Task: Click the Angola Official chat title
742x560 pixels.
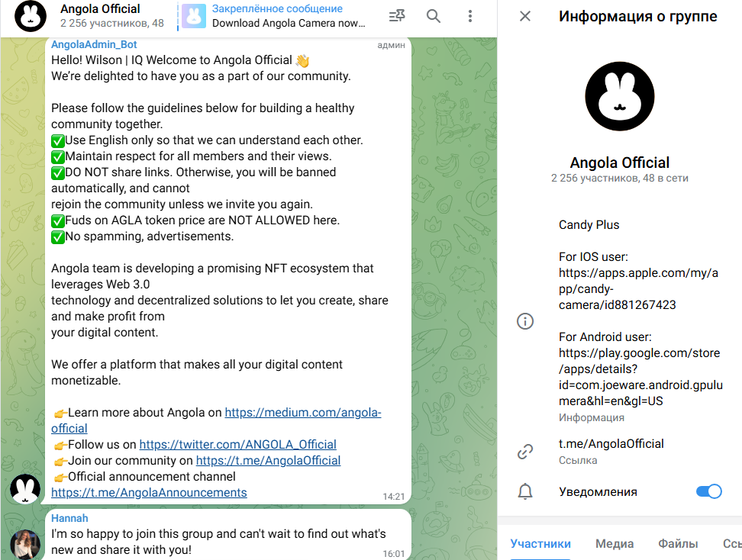Action: tap(100, 9)
